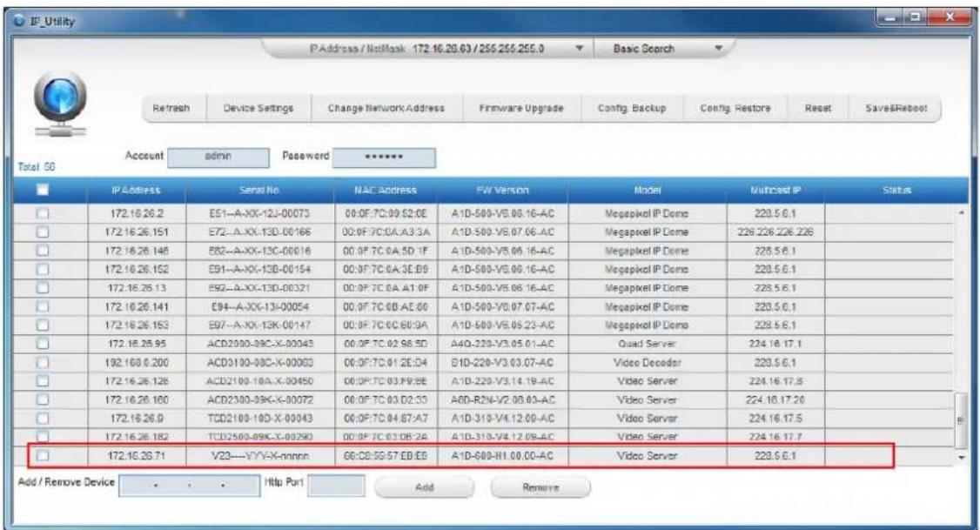Select MAC 00:0F:7C:01:2E:D4 cell

(386, 363)
